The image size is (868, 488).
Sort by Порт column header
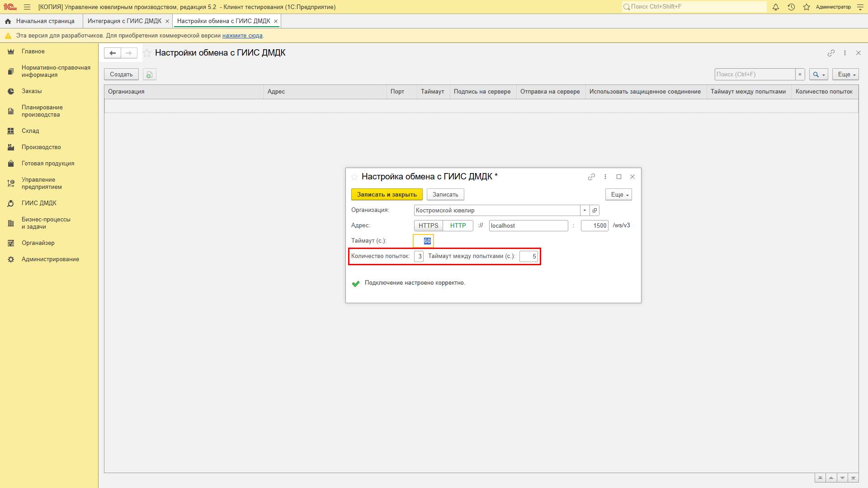point(402,92)
